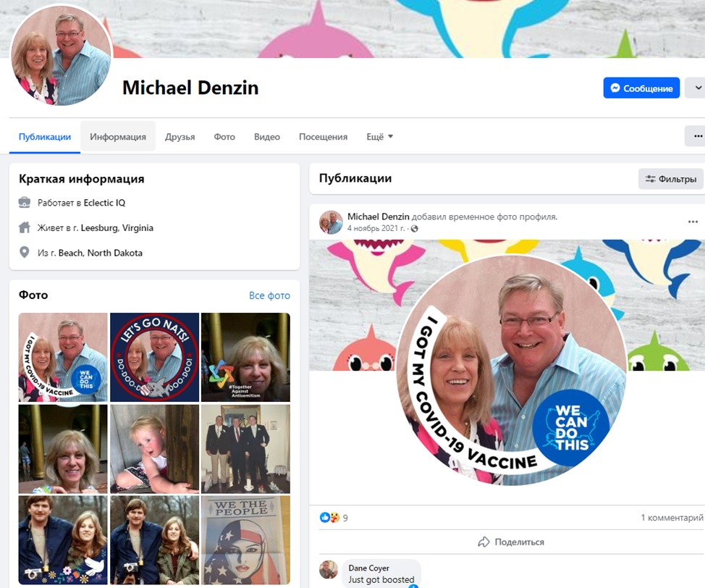
Task: Open the three-dots menu in the tab bar
Action: (697, 136)
